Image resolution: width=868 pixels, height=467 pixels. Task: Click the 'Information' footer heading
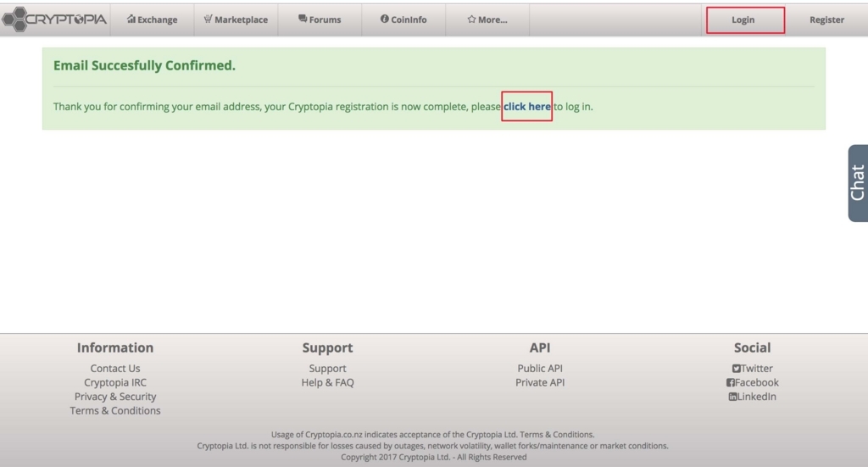(x=115, y=347)
